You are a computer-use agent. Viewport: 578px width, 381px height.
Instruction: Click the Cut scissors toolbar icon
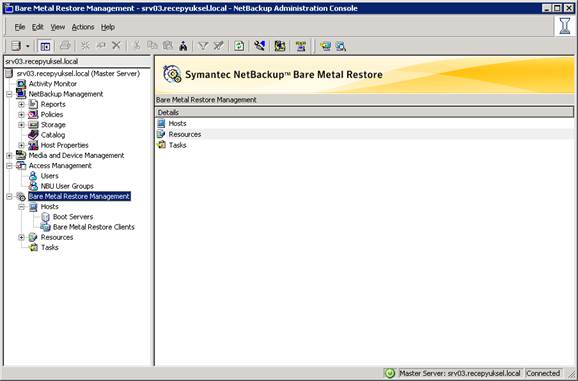tap(136, 45)
